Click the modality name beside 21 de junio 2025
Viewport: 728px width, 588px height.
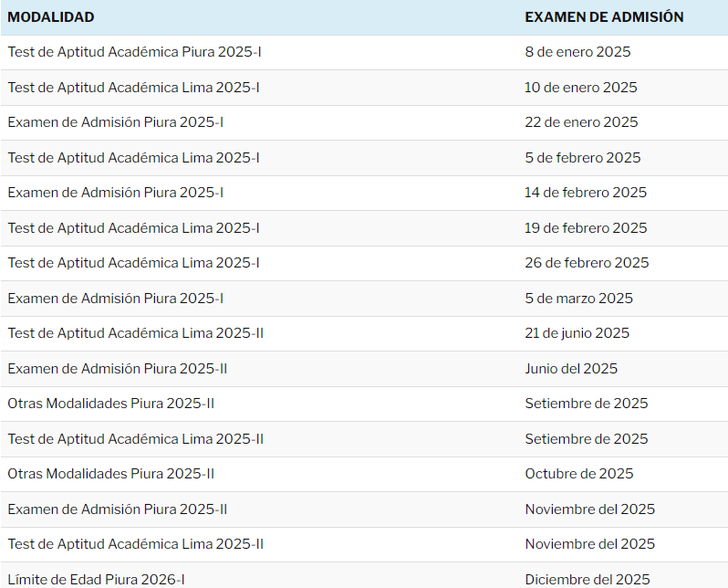click(136, 333)
